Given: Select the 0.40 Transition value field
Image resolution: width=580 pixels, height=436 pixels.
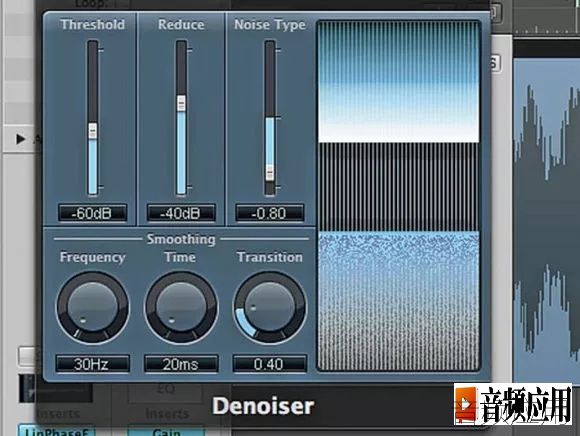Looking at the screenshot, I should coord(270,364).
